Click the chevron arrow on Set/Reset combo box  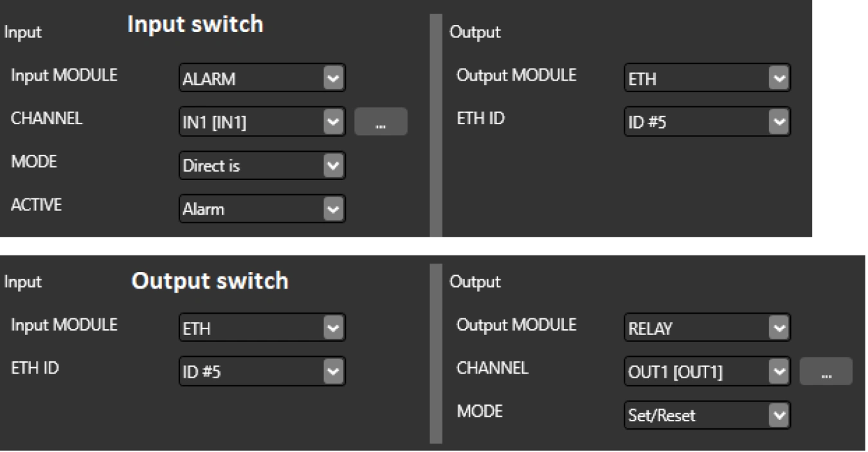779,415
